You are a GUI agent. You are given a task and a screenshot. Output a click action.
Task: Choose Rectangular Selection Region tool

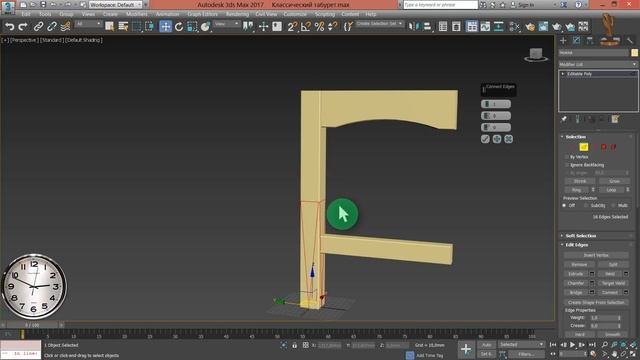136,27
